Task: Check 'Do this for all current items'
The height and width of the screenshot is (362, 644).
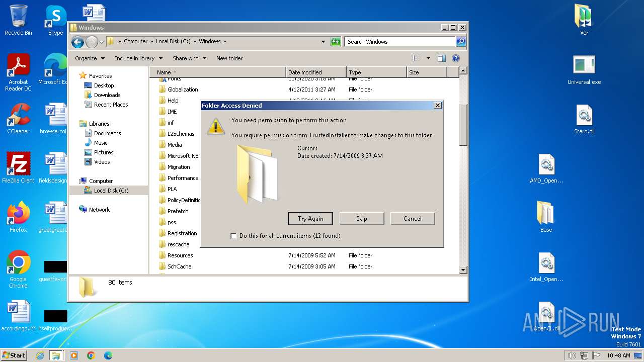Action: 233,236
